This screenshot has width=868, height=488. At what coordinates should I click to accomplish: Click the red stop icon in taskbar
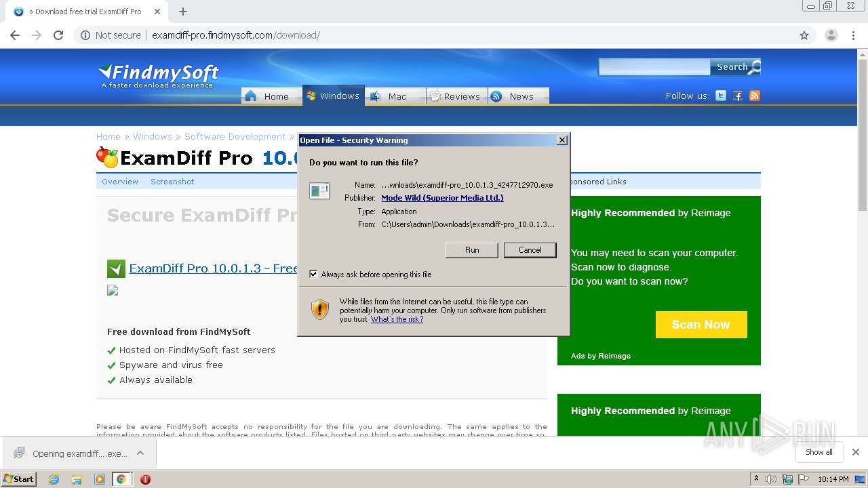[x=145, y=479]
